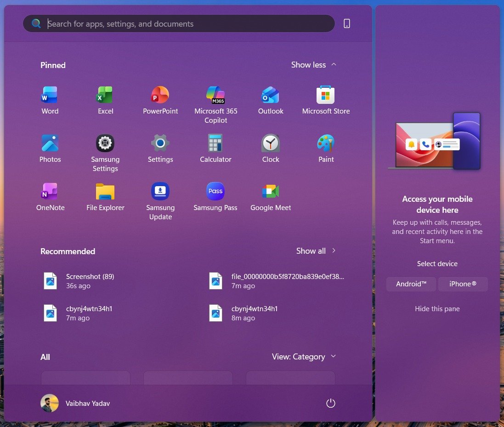
Task: Select iPhone as the mobile device
Action: [463, 284]
